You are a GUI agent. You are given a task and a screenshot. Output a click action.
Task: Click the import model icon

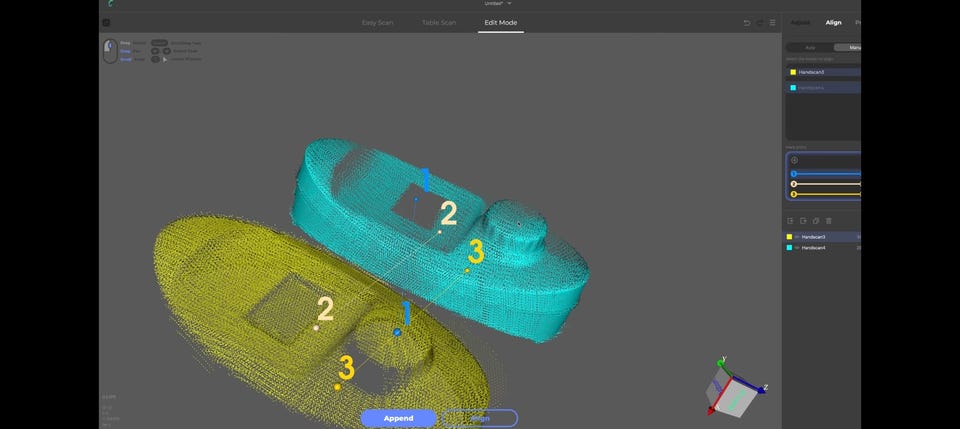point(790,221)
